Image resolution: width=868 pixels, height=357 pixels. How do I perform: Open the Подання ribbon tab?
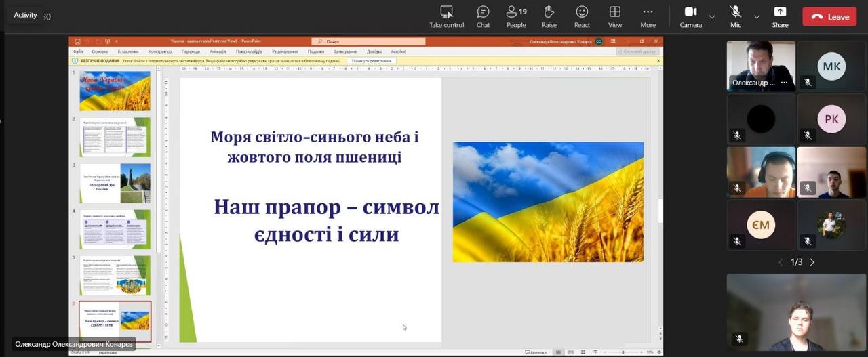[315, 51]
